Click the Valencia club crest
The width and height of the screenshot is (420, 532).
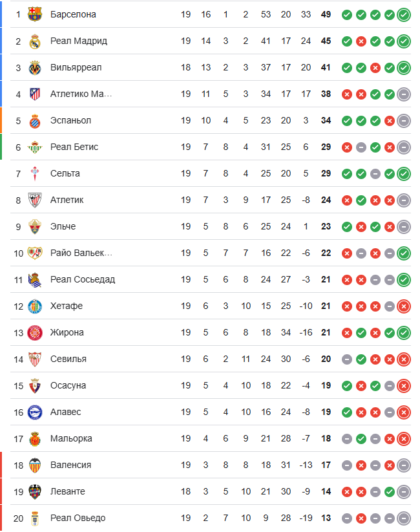click(35, 465)
